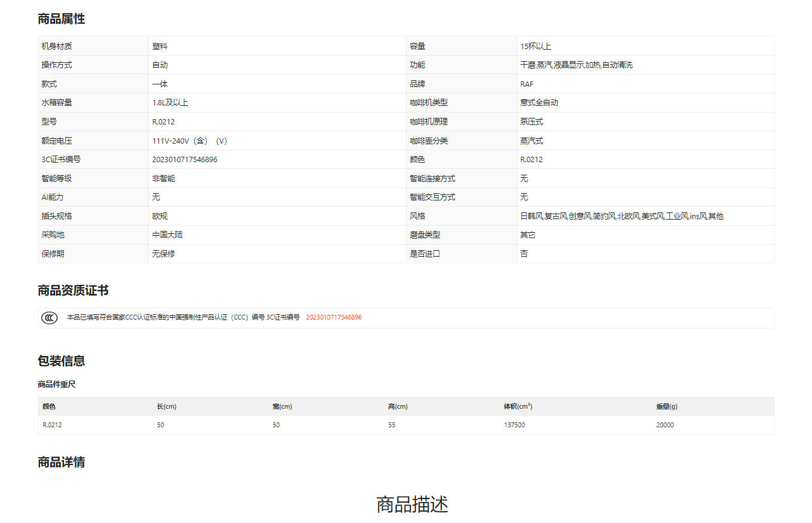Click the imported status value 否

[x=524, y=254]
